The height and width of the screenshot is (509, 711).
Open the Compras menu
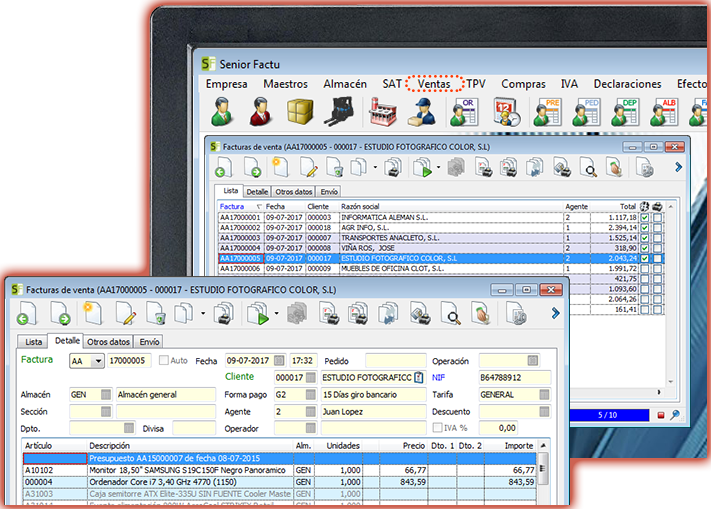tap(523, 84)
